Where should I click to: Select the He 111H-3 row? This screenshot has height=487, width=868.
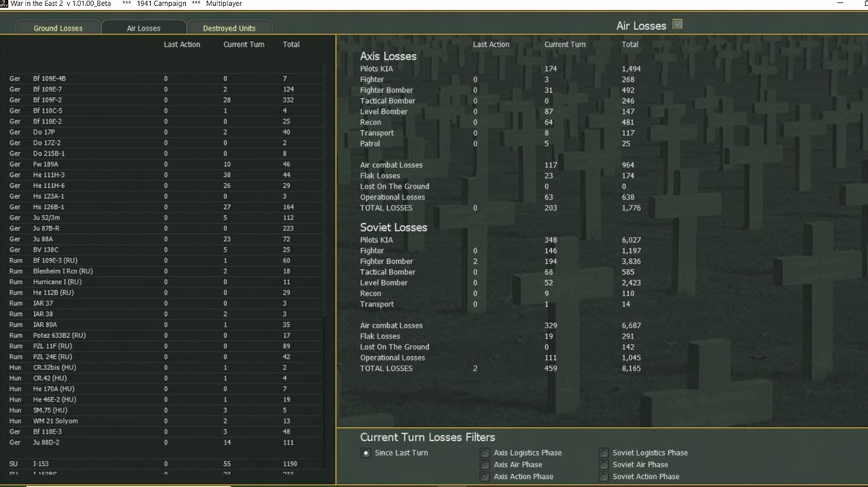click(165, 175)
